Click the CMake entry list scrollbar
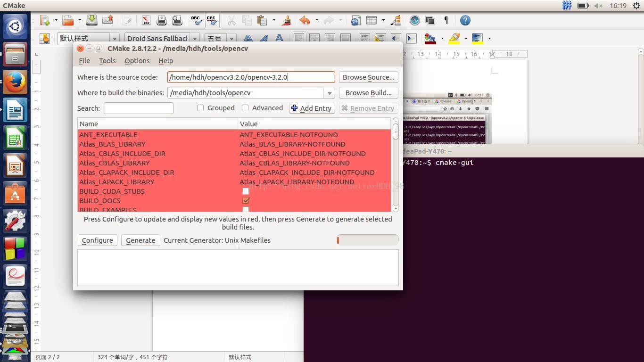 click(396, 165)
